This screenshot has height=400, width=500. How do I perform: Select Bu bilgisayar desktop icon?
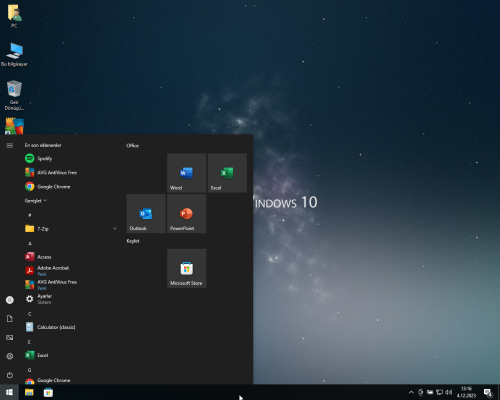point(14,55)
